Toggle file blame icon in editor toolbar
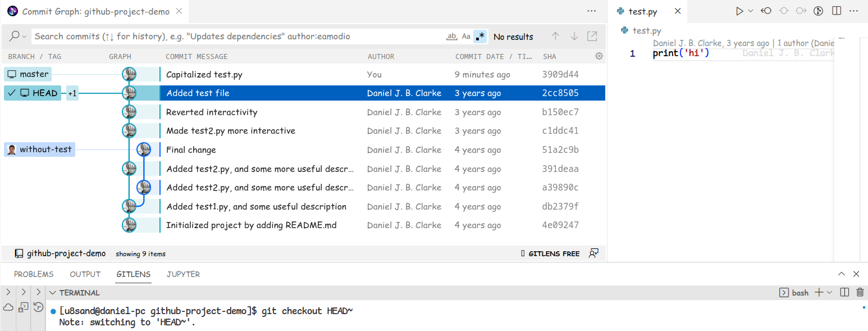Viewport: 868px width, 331px height. pyautogui.click(x=819, y=11)
